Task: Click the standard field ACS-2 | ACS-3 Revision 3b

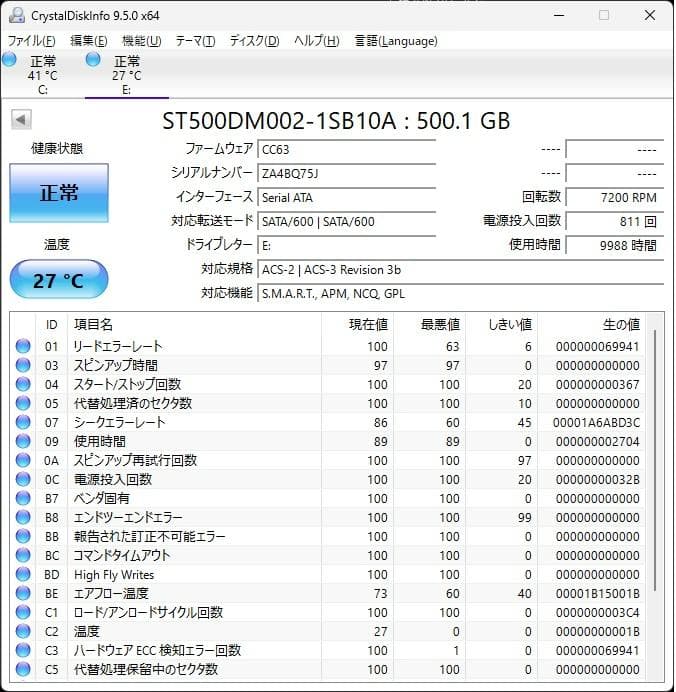Action: [x=461, y=269]
